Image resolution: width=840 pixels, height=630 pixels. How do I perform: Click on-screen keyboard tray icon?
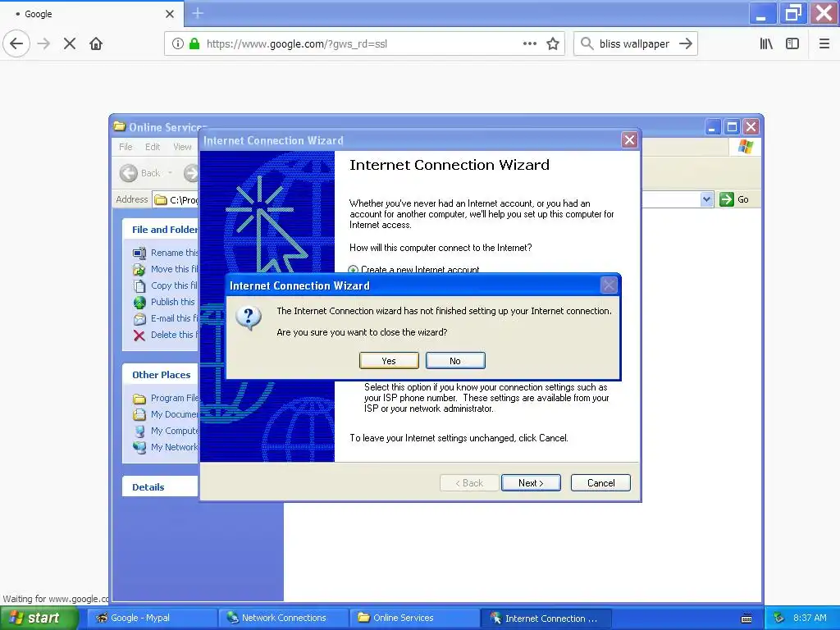[x=746, y=619]
